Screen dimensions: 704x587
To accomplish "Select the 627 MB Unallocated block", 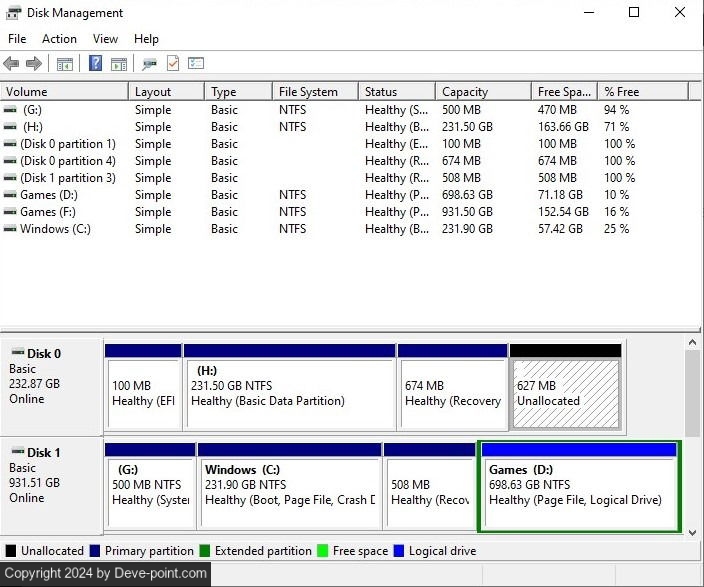I will pos(565,393).
